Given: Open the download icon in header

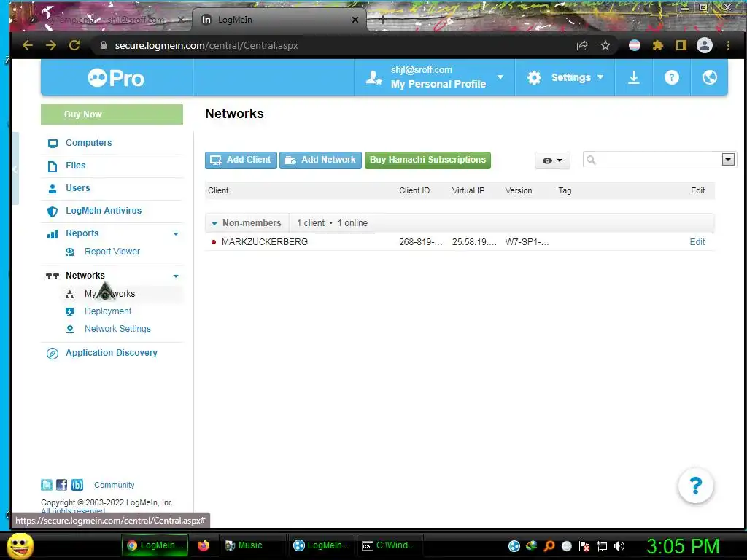Looking at the screenshot, I should (634, 77).
